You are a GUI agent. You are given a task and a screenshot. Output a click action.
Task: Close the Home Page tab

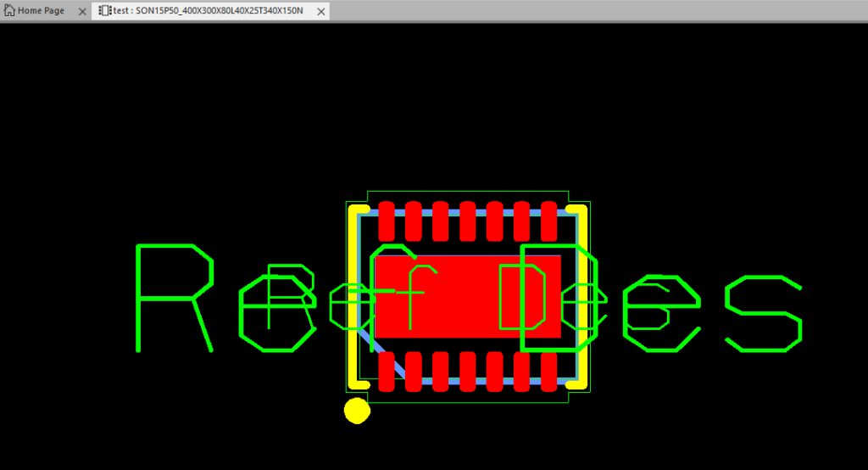point(81,11)
